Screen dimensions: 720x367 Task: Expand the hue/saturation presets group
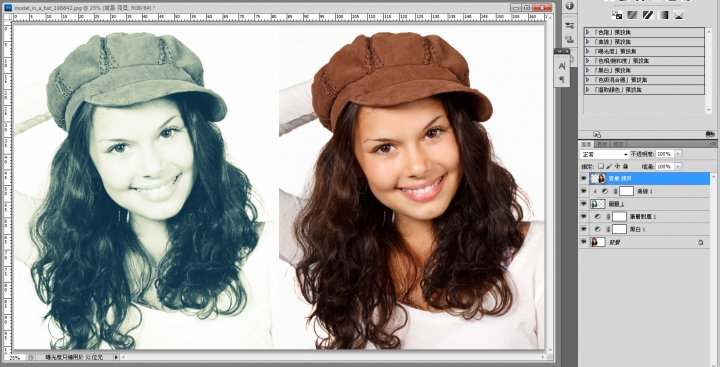(588, 61)
